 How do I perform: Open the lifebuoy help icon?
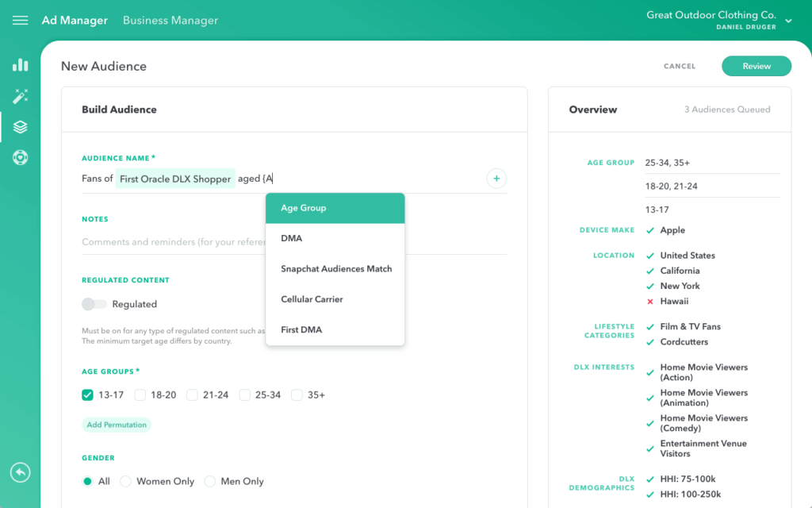pos(20,157)
